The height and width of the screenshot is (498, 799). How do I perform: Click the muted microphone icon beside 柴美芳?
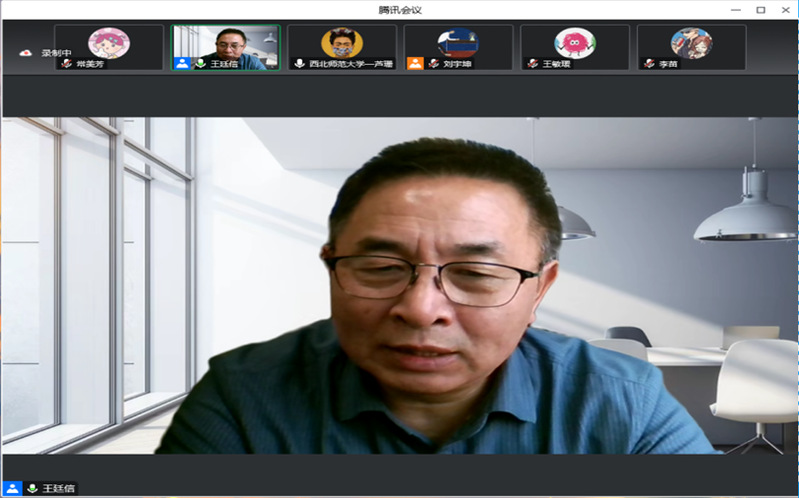67,63
